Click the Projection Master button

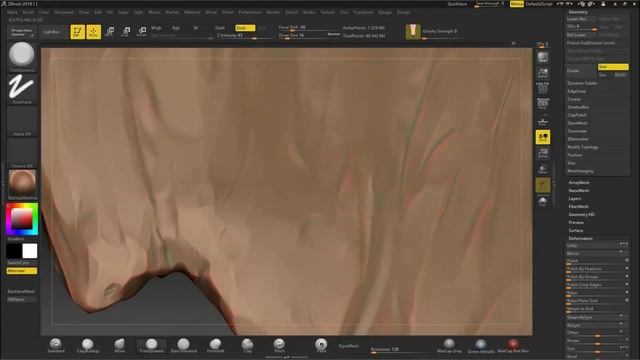[22, 32]
